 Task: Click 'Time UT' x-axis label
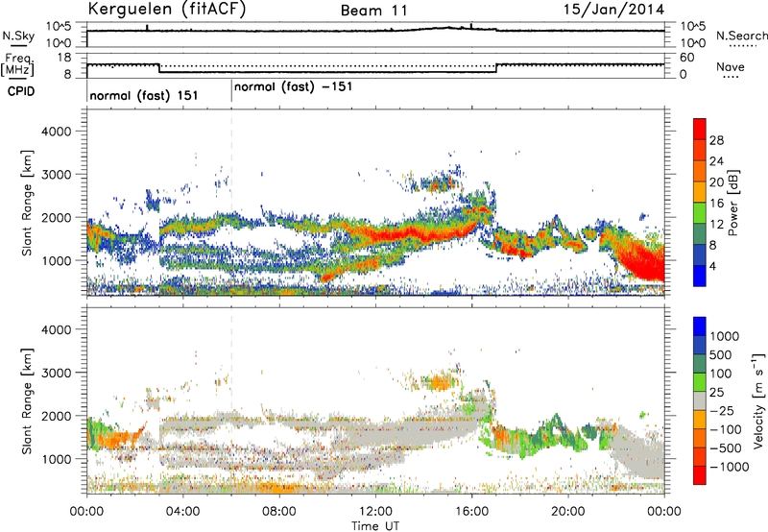coord(375,526)
